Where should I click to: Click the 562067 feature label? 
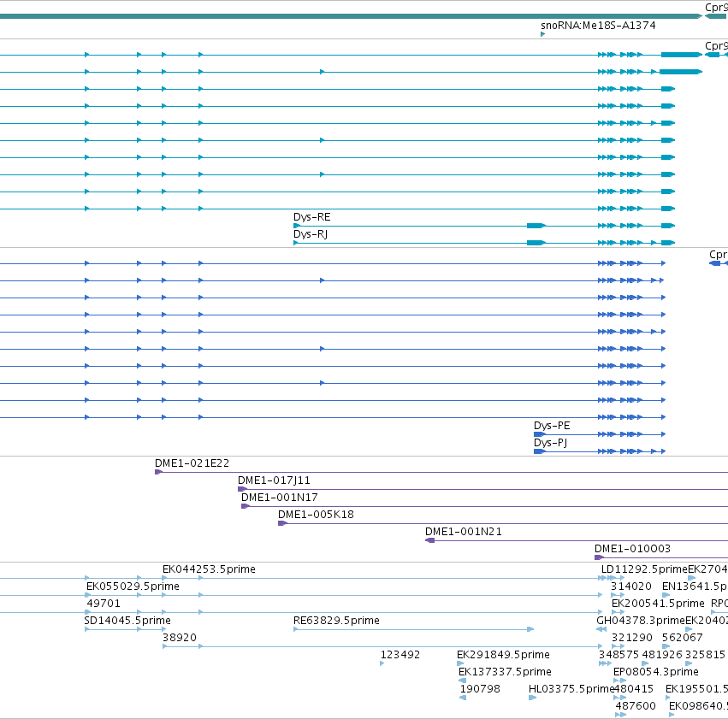[683, 638]
